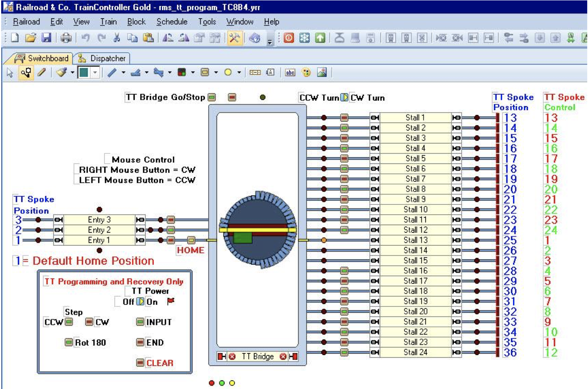The height and width of the screenshot is (389, 588).
Task: Open the fill color dropdown arrow
Action: pos(95,73)
